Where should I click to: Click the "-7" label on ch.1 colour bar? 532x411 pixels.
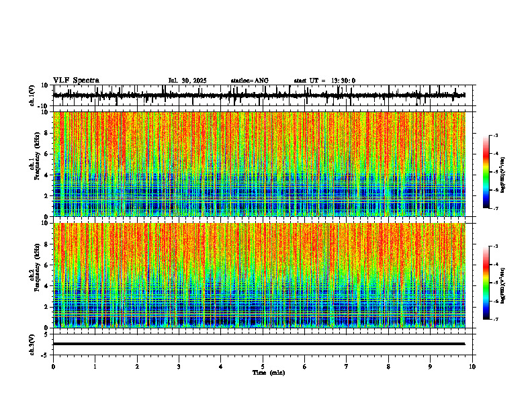click(x=495, y=208)
